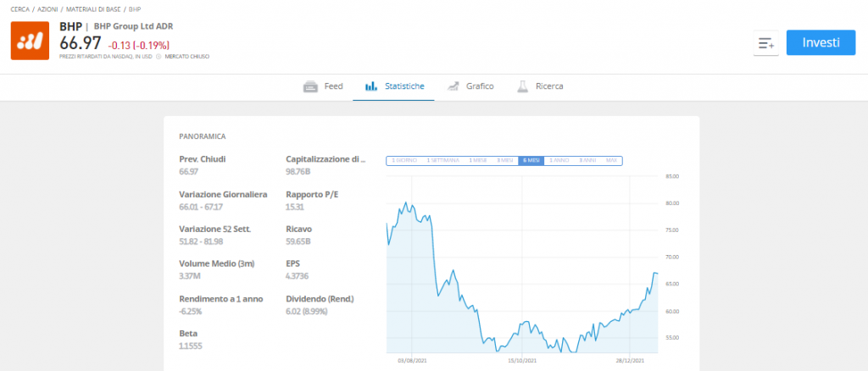
Task: Click the Grafico chart icon
Action: click(x=453, y=86)
